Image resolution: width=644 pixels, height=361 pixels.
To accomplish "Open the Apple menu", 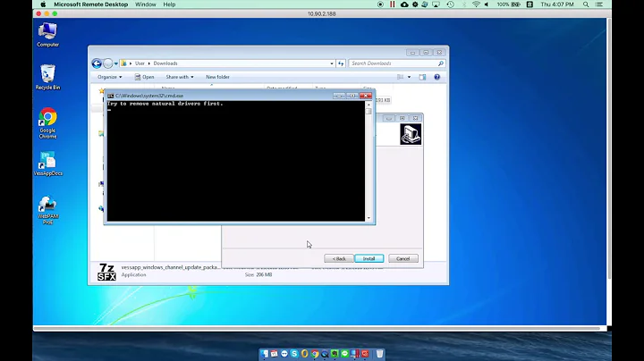I will [43, 4].
